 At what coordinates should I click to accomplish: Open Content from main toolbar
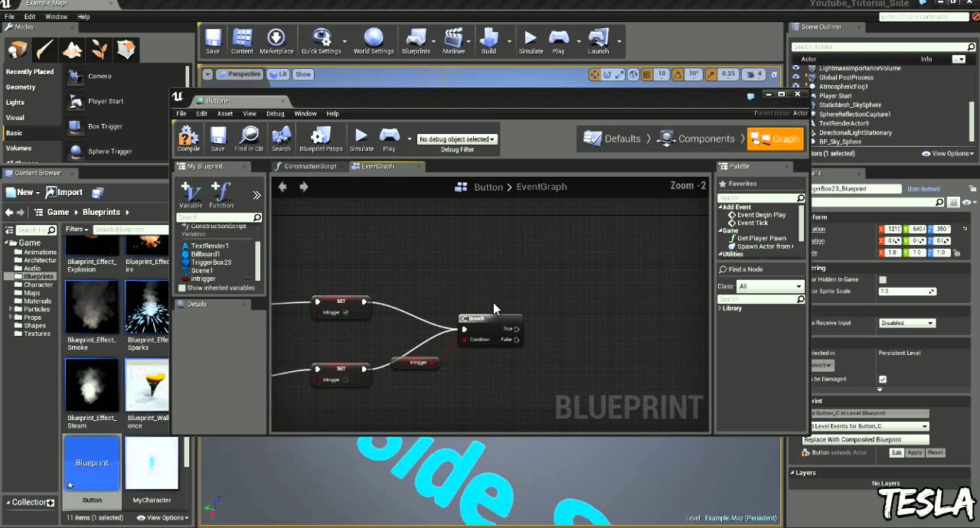(x=242, y=41)
